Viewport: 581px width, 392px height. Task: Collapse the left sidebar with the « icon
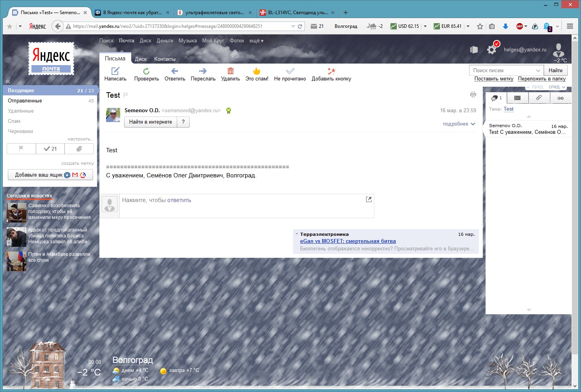(x=8, y=82)
